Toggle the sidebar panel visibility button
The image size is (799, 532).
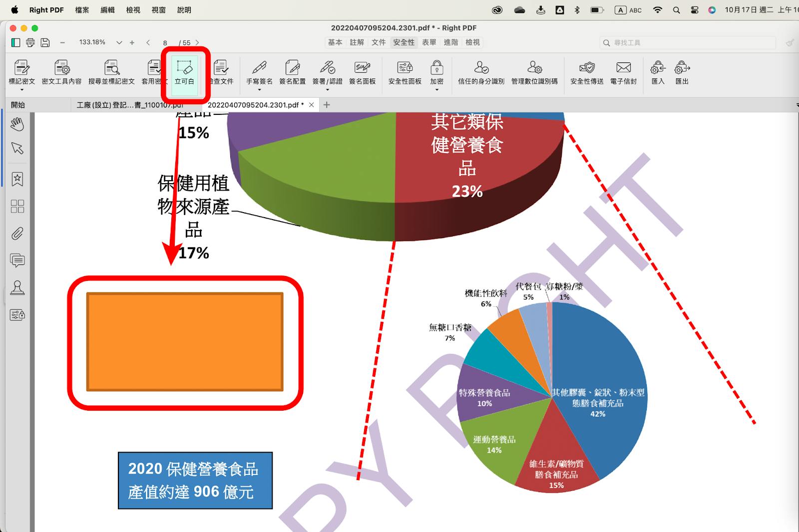click(16, 42)
